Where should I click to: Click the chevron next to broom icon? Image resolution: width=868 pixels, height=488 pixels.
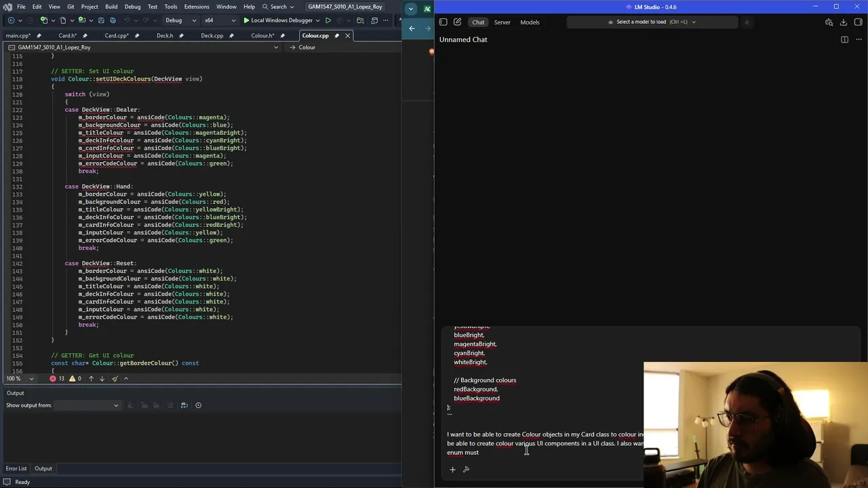click(125, 378)
